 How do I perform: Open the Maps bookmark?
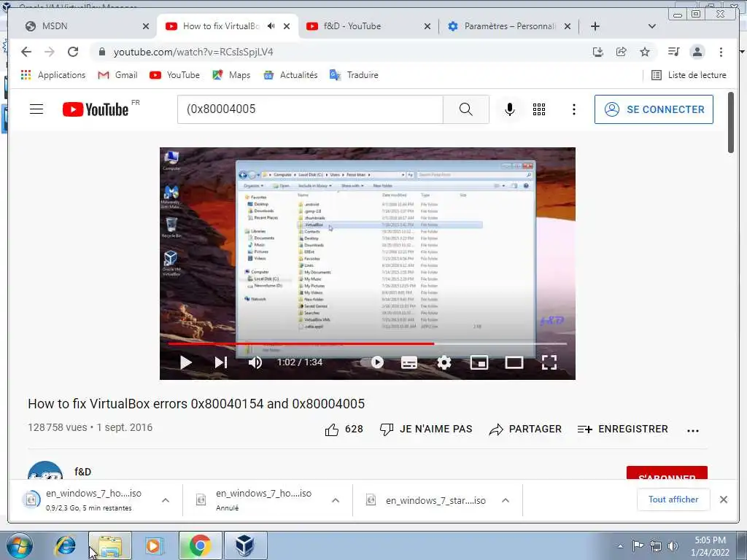click(x=231, y=75)
